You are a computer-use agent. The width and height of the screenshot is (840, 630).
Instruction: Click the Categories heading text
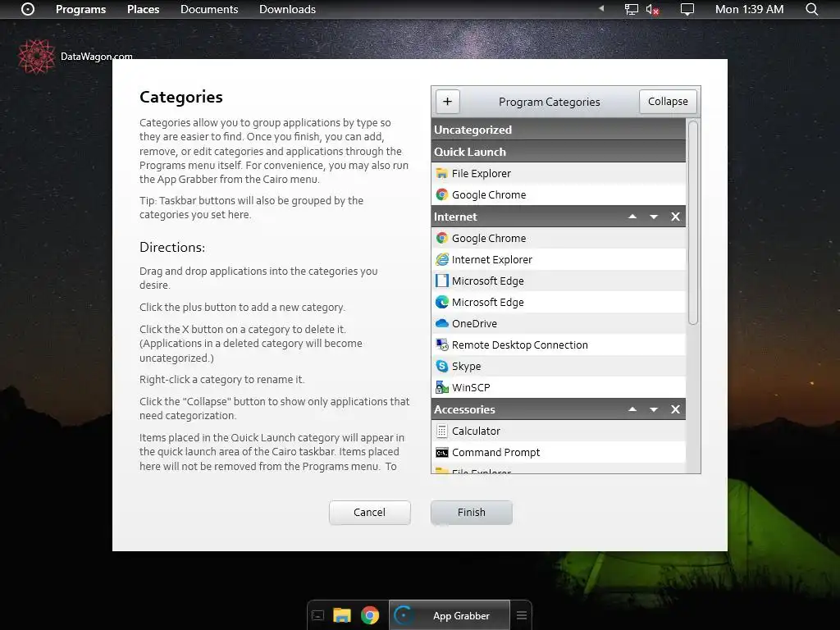point(181,97)
